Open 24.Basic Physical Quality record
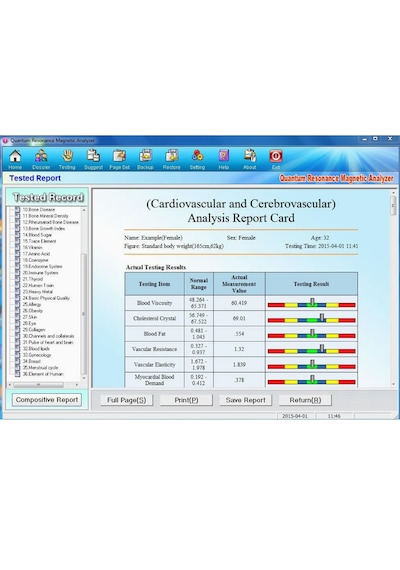 [x=46, y=298]
